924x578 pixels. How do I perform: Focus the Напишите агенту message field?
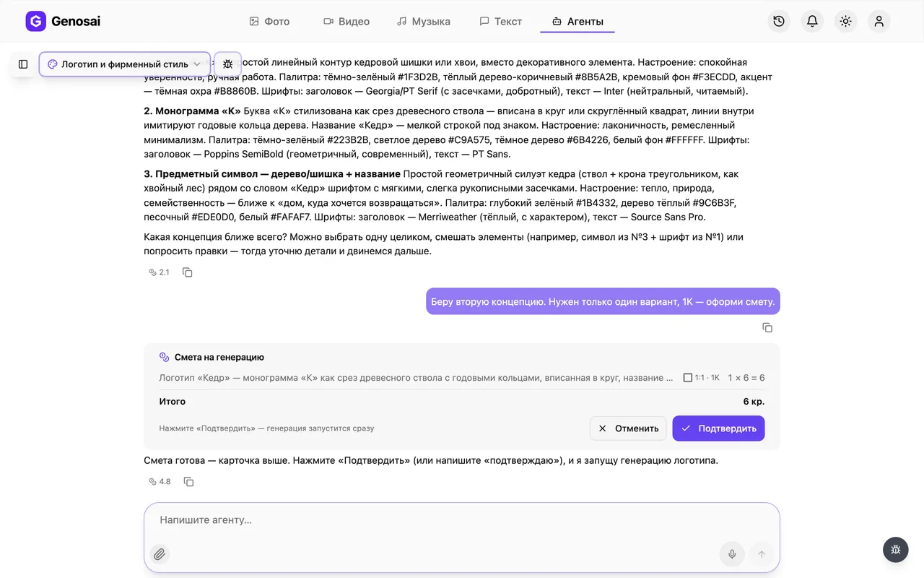462,520
